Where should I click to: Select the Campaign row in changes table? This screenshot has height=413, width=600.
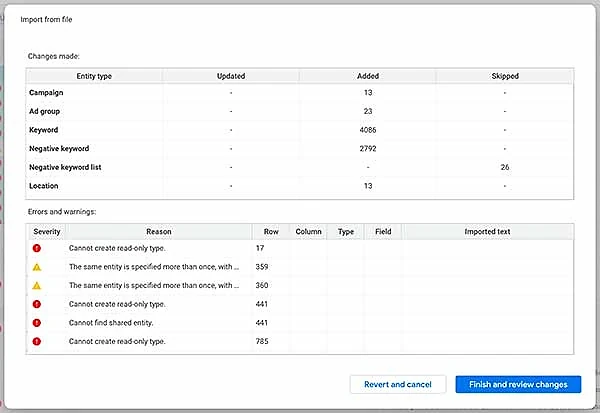300,93
